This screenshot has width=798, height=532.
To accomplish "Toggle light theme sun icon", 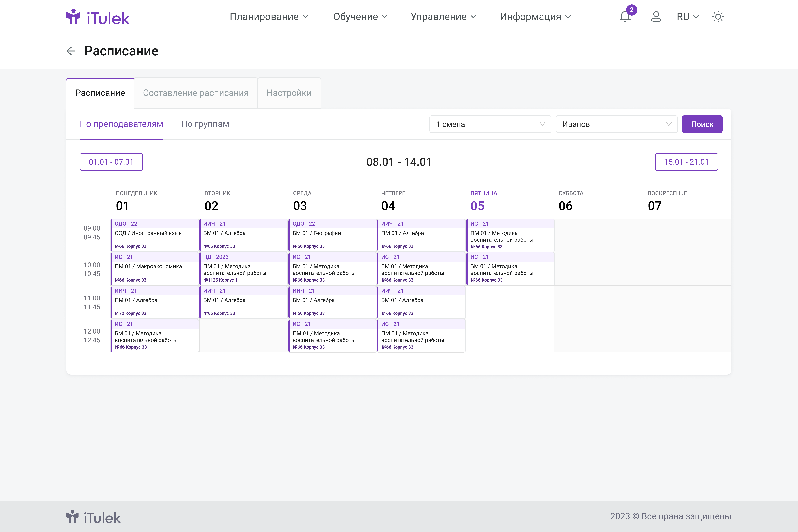I will [x=718, y=17].
